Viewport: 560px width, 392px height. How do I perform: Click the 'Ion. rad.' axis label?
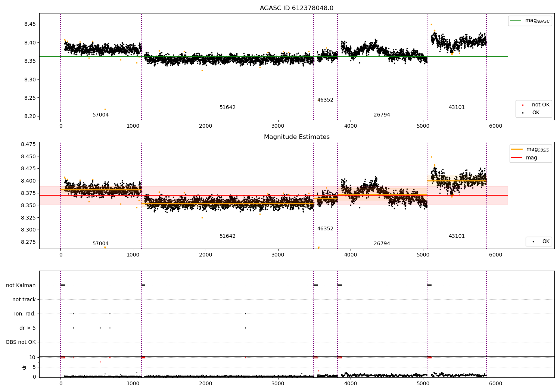[x=25, y=314]
